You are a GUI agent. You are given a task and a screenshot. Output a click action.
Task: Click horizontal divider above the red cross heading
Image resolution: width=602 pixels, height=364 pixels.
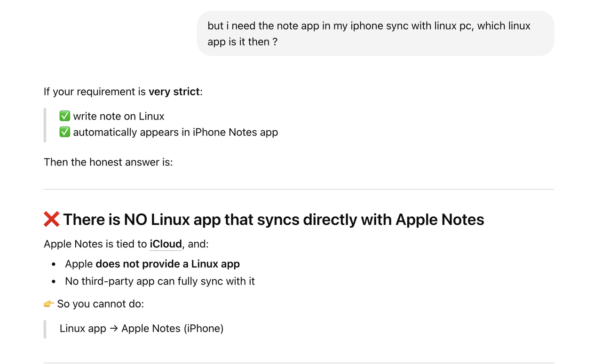[x=299, y=190]
